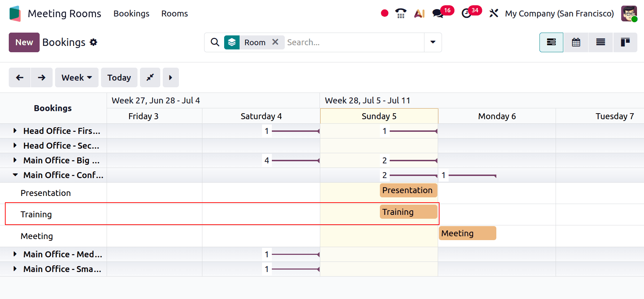Click the 1 count for Head Office Firs Sunday
The width and height of the screenshot is (644, 299).
384,131
